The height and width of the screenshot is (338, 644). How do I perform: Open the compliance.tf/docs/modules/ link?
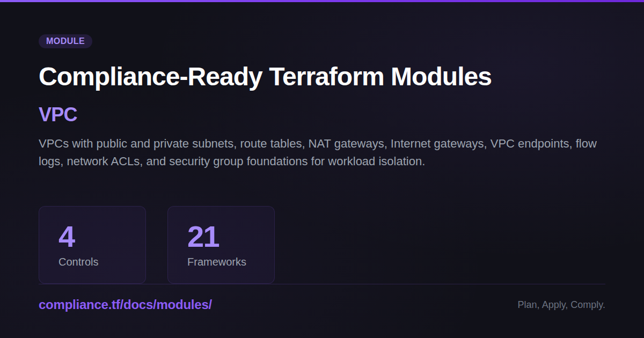point(125,305)
